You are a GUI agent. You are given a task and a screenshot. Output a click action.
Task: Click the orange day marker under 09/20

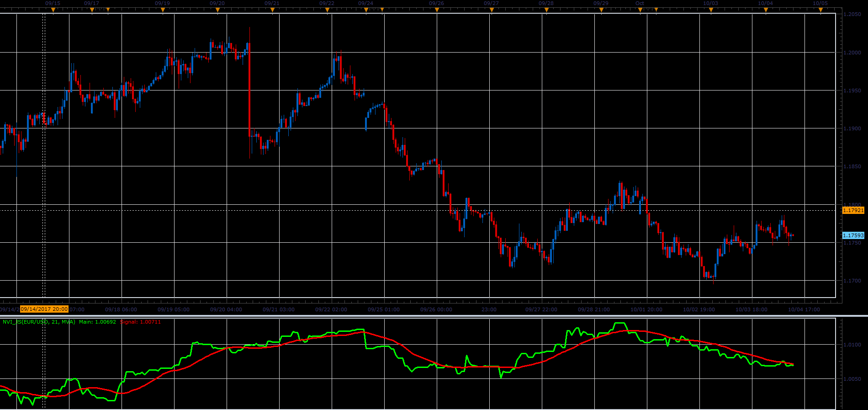[217, 10]
